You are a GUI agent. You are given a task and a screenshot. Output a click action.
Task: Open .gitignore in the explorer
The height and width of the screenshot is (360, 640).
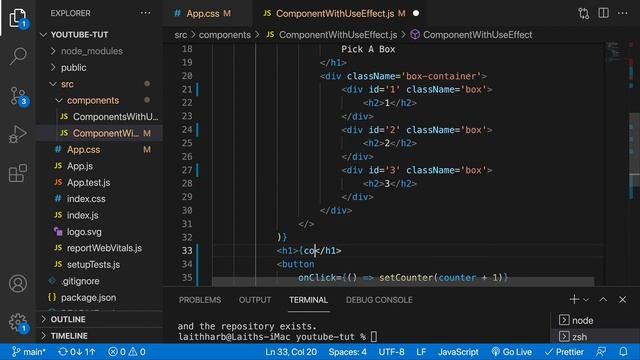(x=99, y=281)
